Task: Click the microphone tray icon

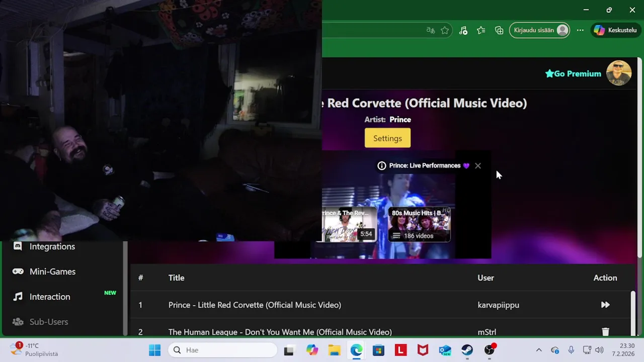Action: 571,350
